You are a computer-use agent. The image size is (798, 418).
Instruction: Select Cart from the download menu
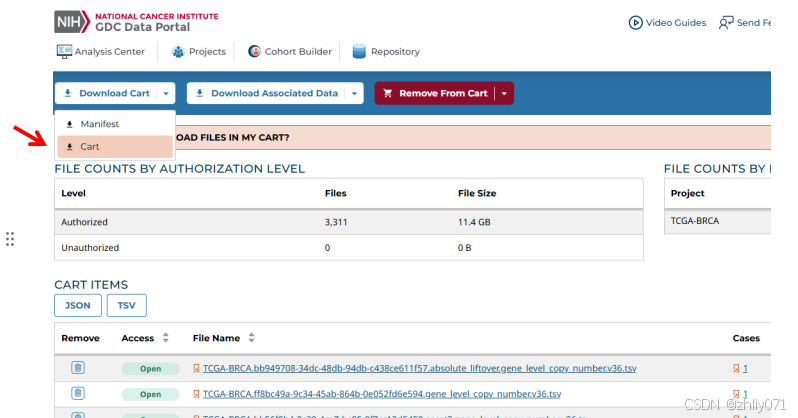[x=116, y=147]
